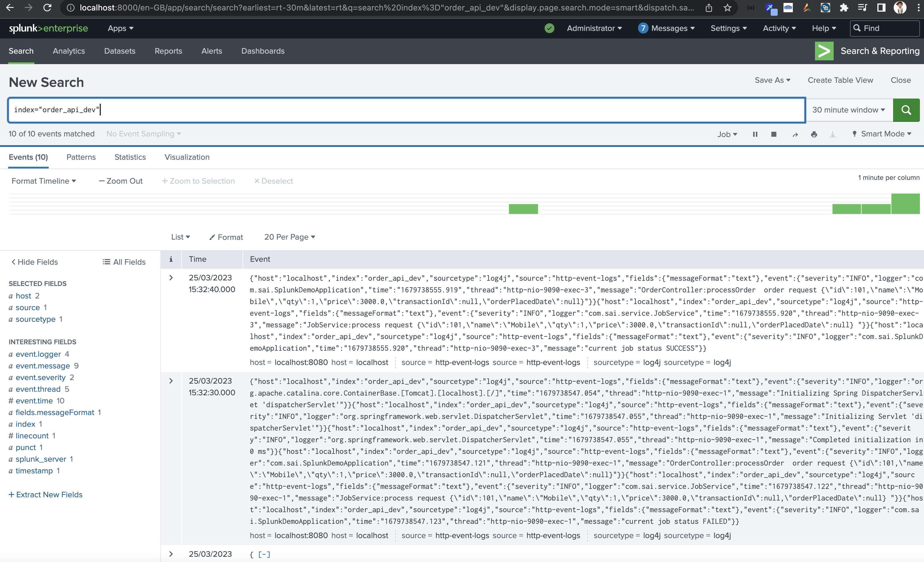
Task: Export search results with the download icon
Action: (832, 134)
